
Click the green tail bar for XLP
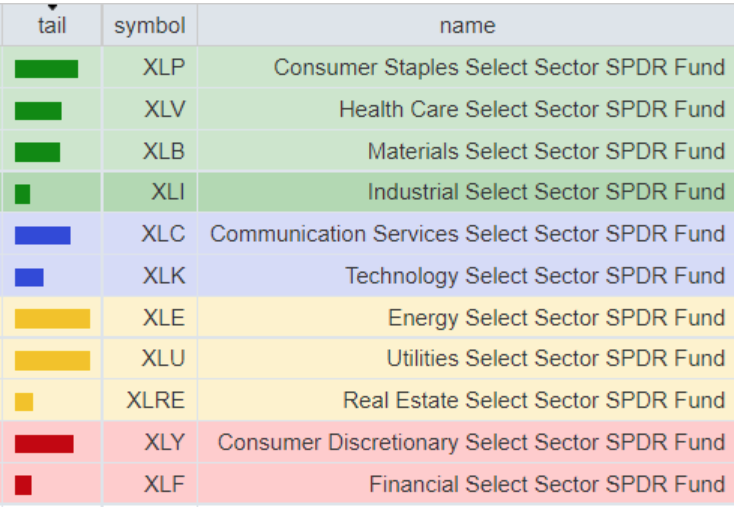coord(46,68)
